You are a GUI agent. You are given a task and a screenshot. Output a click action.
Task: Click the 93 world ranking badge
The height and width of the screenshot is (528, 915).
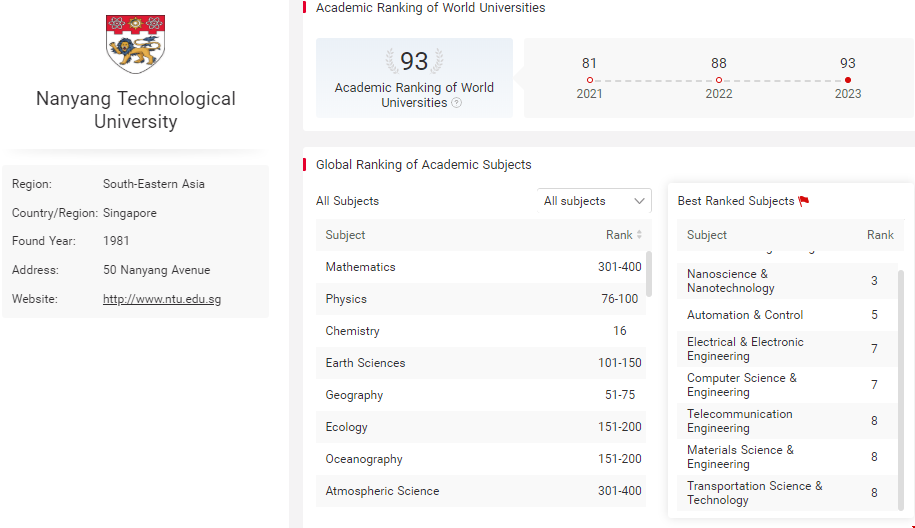click(414, 62)
